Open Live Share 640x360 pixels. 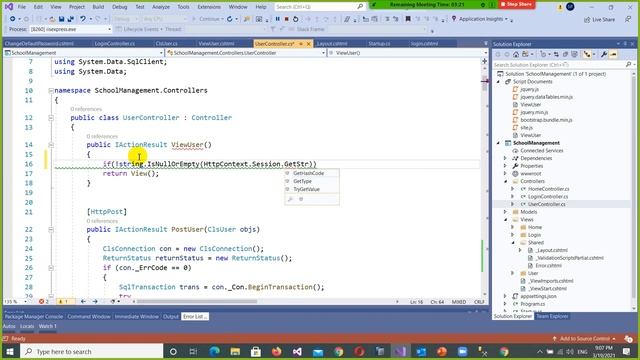(599, 20)
